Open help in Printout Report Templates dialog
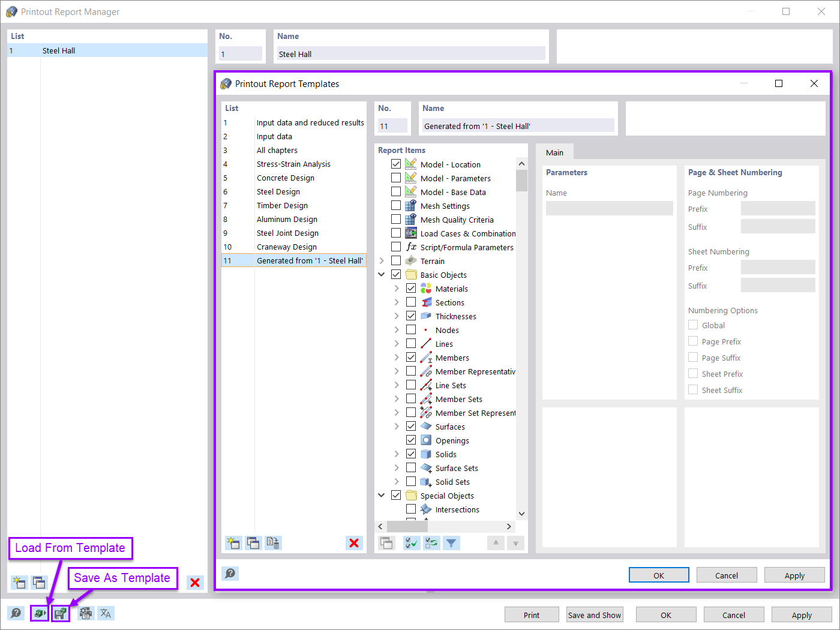 coord(230,574)
